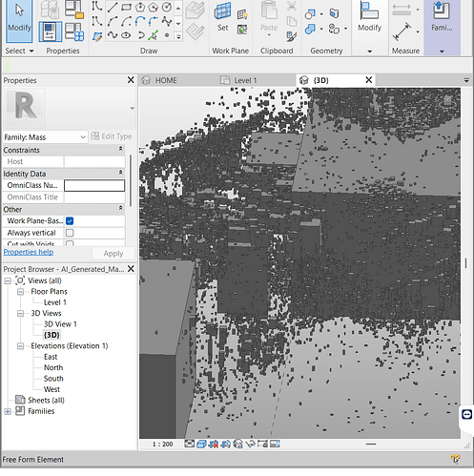Image resolution: width=474 pixels, height=476 pixels.
Task: Select the Spline draw tool
Action: [113, 35]
